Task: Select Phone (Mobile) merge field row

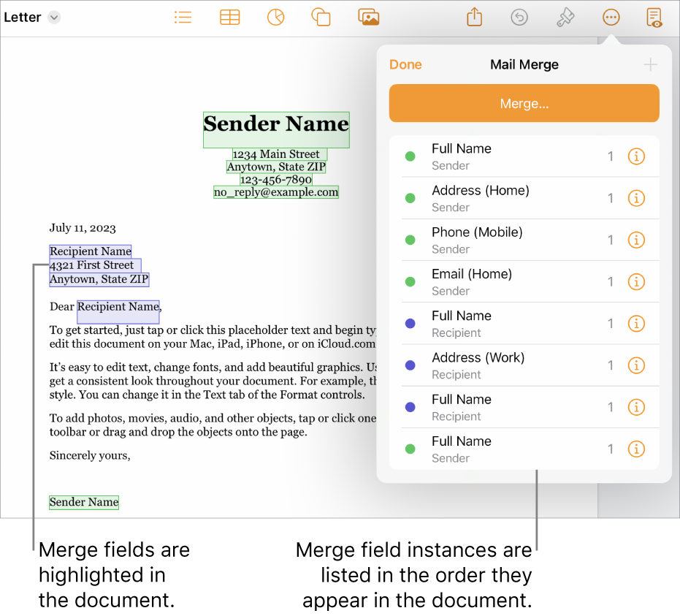Action: pos(524,240)
